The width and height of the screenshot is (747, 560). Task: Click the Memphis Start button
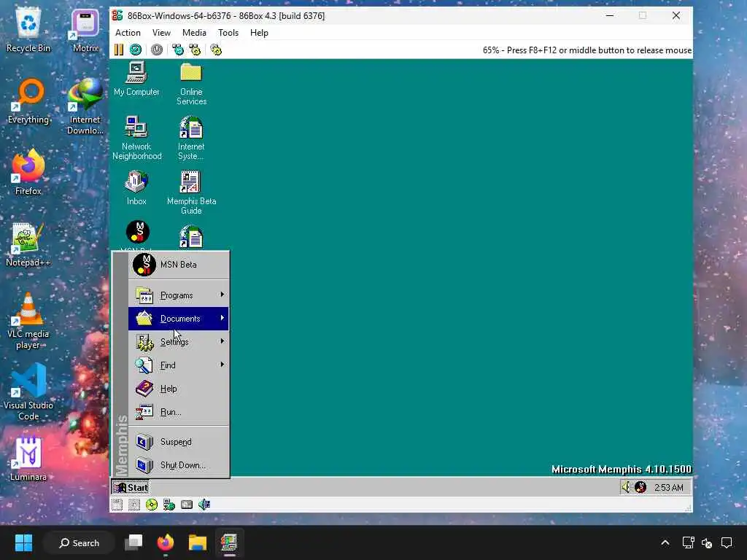pos(131,487)
